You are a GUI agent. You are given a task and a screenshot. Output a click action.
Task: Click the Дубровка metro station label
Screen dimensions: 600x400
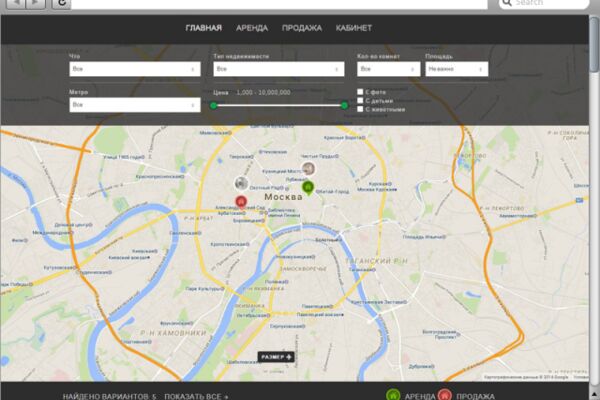point(421,366)
